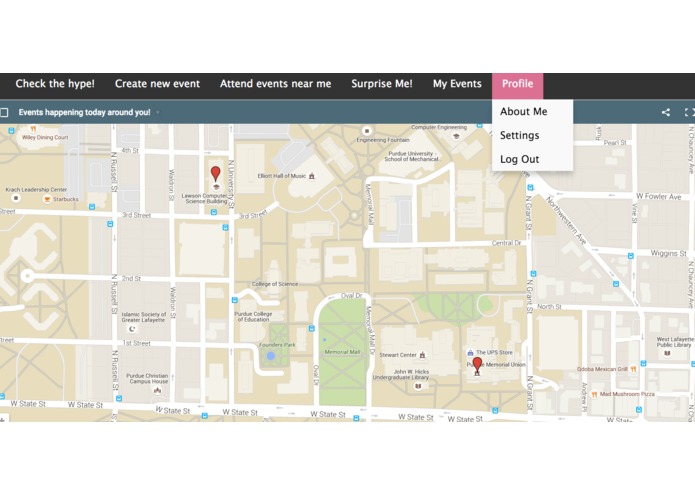Click Computer Engineering school icon
Screen dimensions: 695x494
[456, 136]
